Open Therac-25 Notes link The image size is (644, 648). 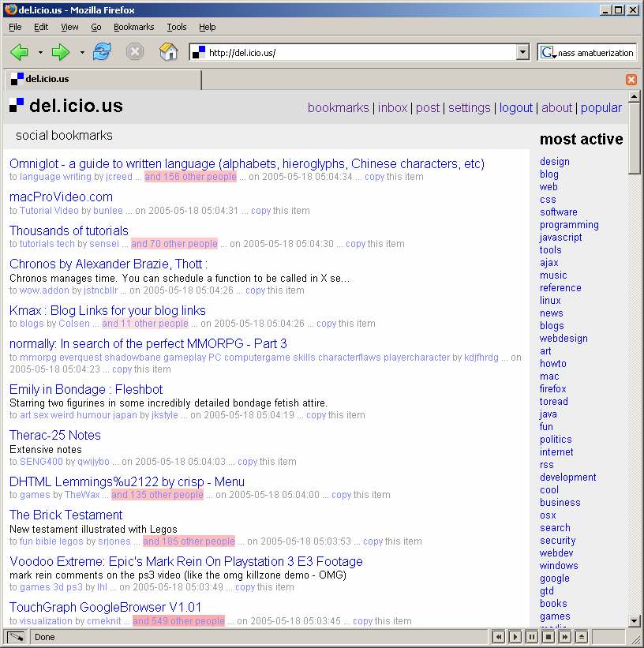[x=55, y=435]
